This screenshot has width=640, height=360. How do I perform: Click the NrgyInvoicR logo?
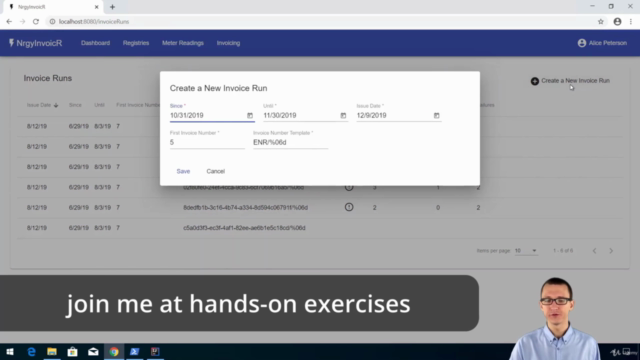click(x=36, y=43)
